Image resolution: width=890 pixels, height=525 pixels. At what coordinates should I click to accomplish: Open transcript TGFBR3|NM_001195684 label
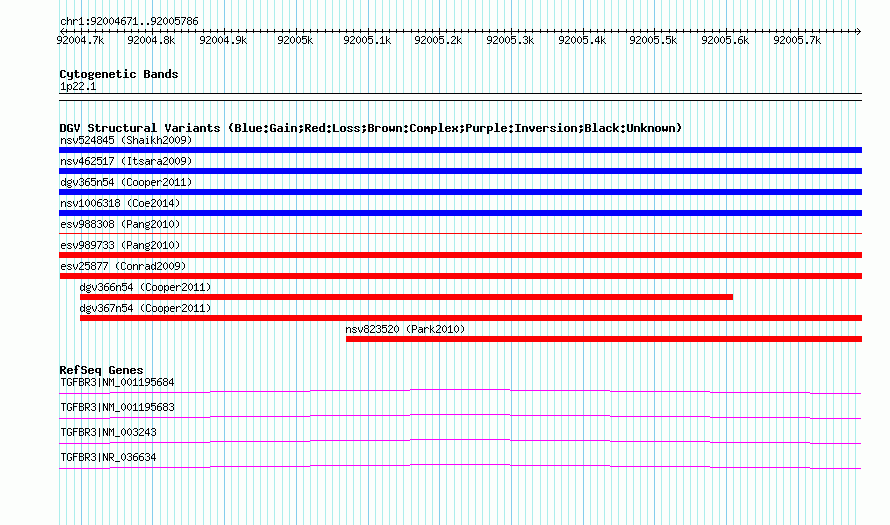tap(117, 383)
